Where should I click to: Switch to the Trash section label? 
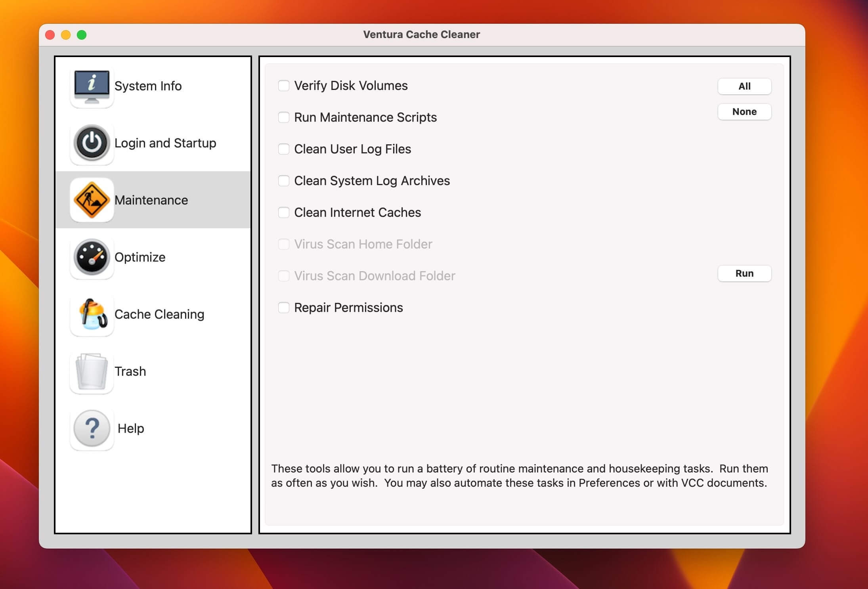(130, 371)
